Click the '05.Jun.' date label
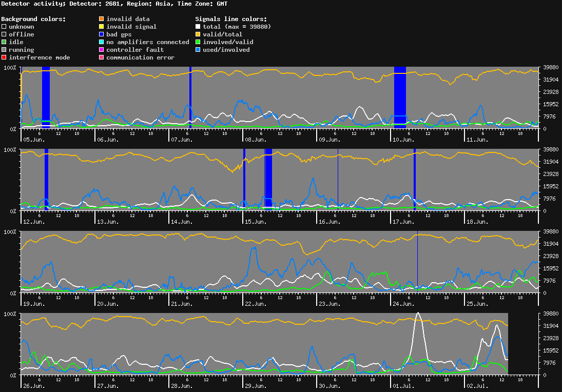The height and width of the screenshot is (392, 562). tap(34, 140)
